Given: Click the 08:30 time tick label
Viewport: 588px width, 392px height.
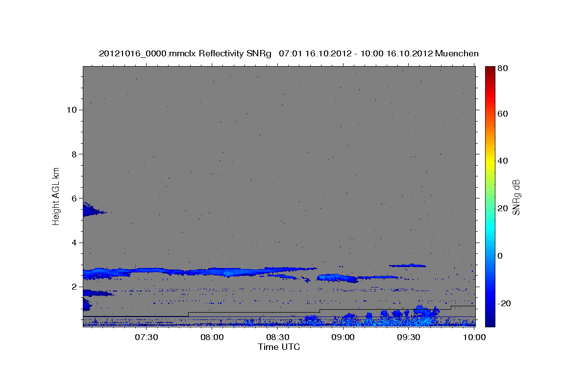Looking at the screenshot, I should coord(277,338).
